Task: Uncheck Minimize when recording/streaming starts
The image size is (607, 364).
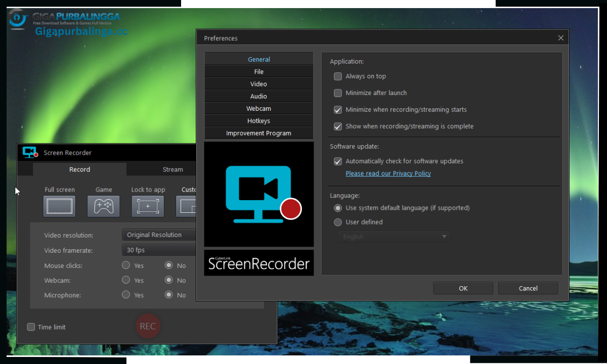Action: coord(338,110)
